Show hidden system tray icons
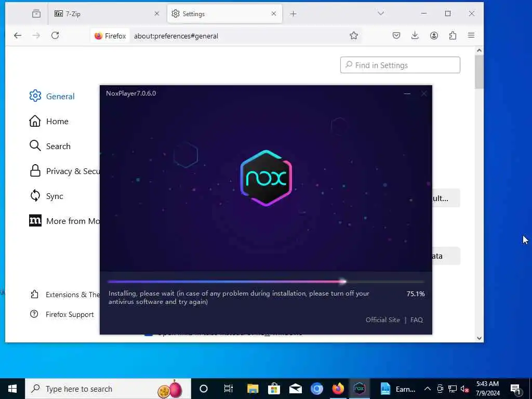The height and width of the screenshot is (399, 532). coord(428,389)
